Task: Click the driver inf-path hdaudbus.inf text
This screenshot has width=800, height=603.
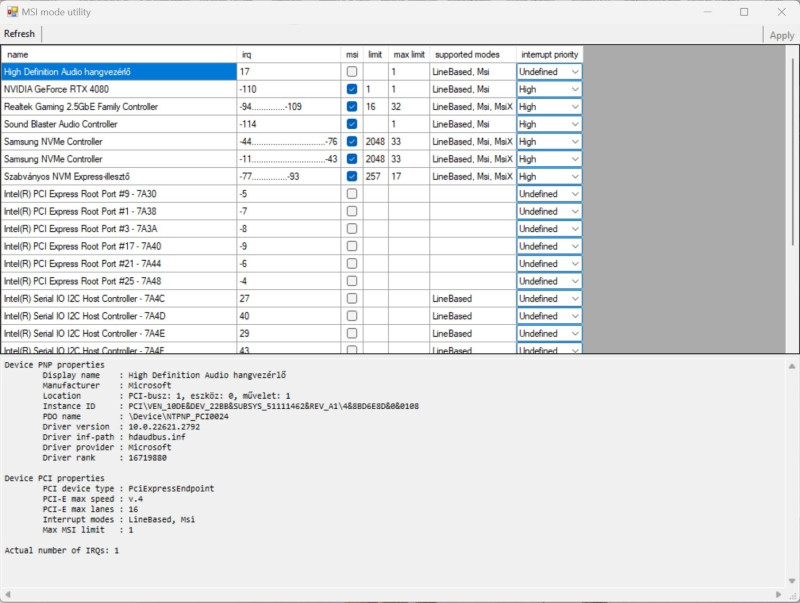Action: pos(157,437)
